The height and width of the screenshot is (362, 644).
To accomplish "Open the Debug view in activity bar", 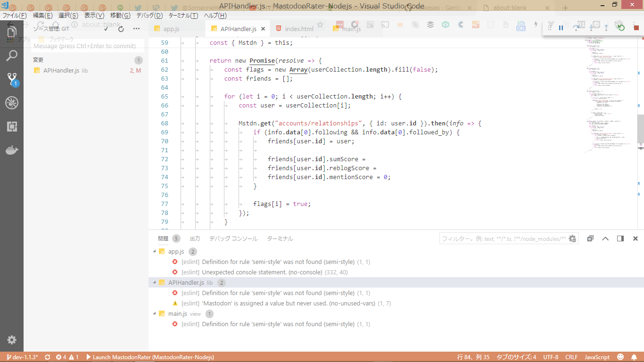I will click(12, 103).
